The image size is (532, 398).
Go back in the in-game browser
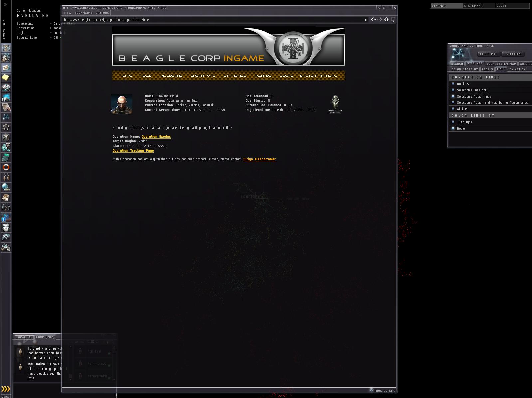[x=373, y=20]
